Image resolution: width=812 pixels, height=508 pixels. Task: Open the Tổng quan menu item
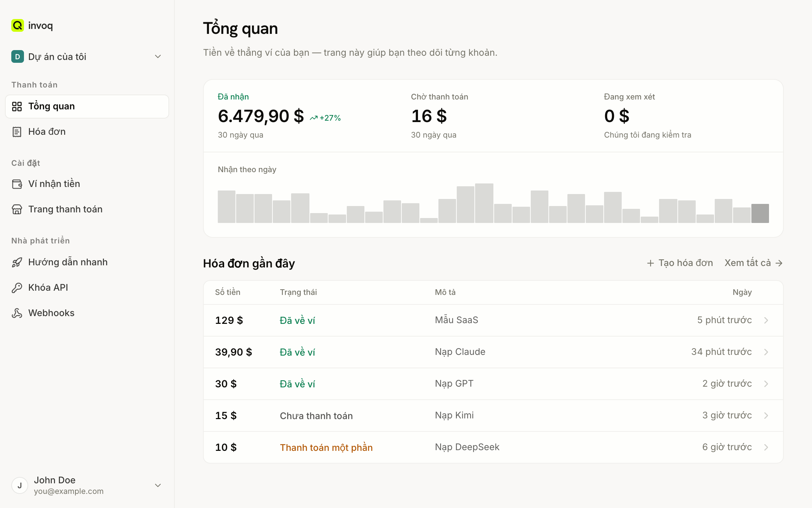click(x=87, y=106)
